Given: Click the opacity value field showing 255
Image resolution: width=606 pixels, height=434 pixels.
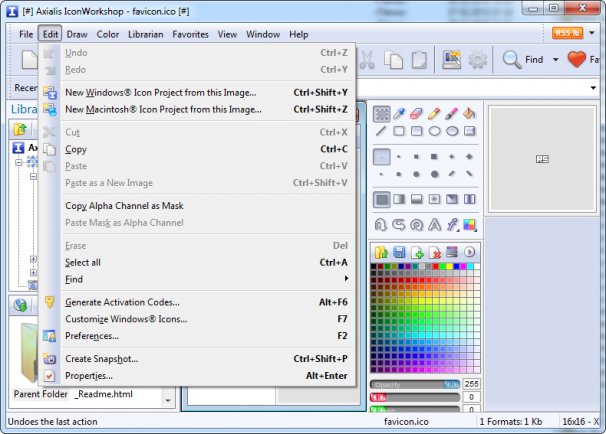Looking at the screenshot, I should (472, 384).
